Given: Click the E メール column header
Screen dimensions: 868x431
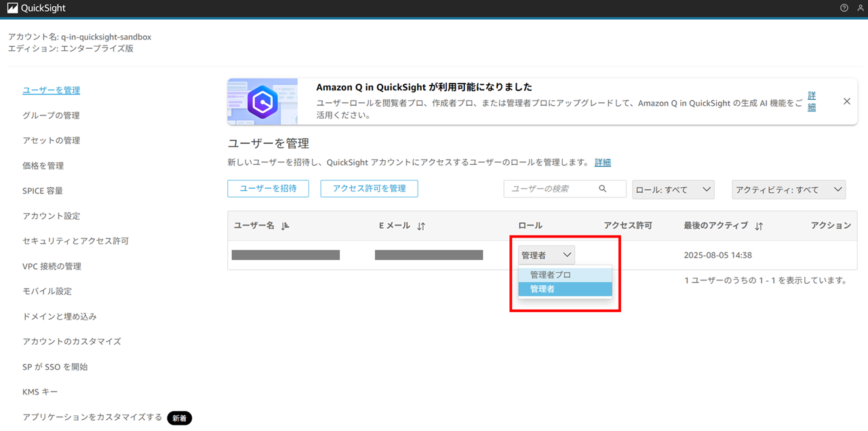Looking at the screenshot, I should pyautogui.click(x=395, y=225).
